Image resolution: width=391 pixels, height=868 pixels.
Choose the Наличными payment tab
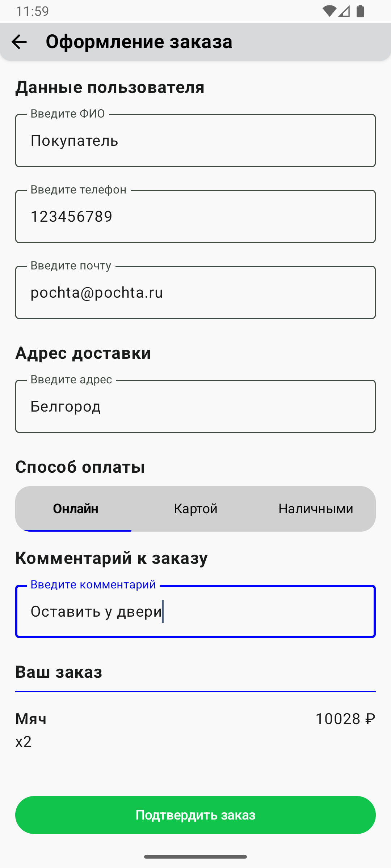coord(316,509)
